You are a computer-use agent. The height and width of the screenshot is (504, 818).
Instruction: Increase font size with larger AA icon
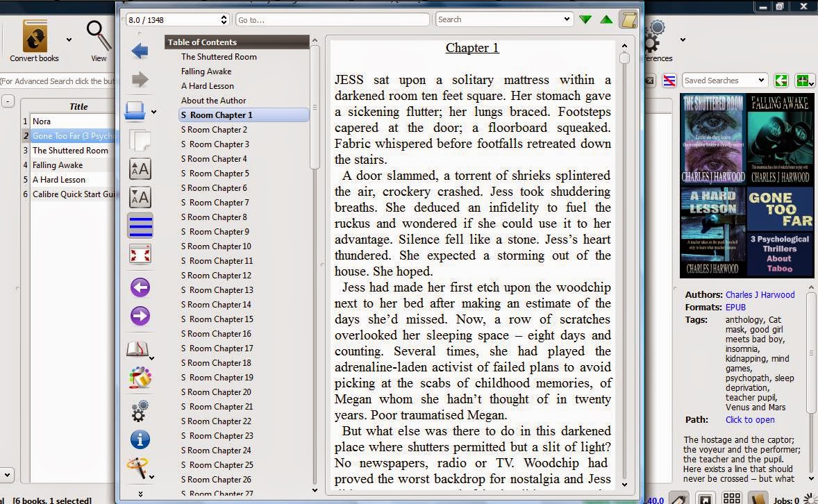(x=140, y=169)
